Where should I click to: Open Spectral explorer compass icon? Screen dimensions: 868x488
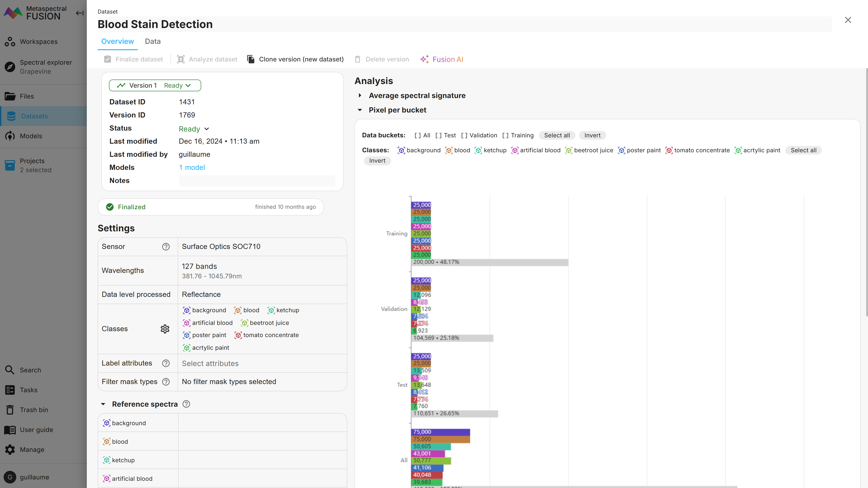[10, 67]
